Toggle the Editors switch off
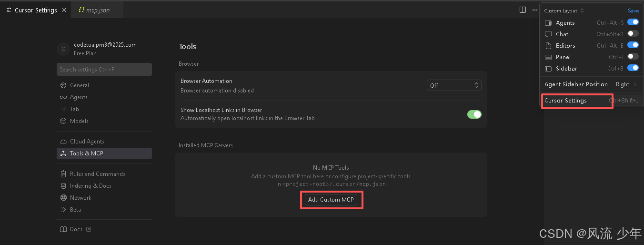This screenshot has width=644, height=245. [633, 45]
